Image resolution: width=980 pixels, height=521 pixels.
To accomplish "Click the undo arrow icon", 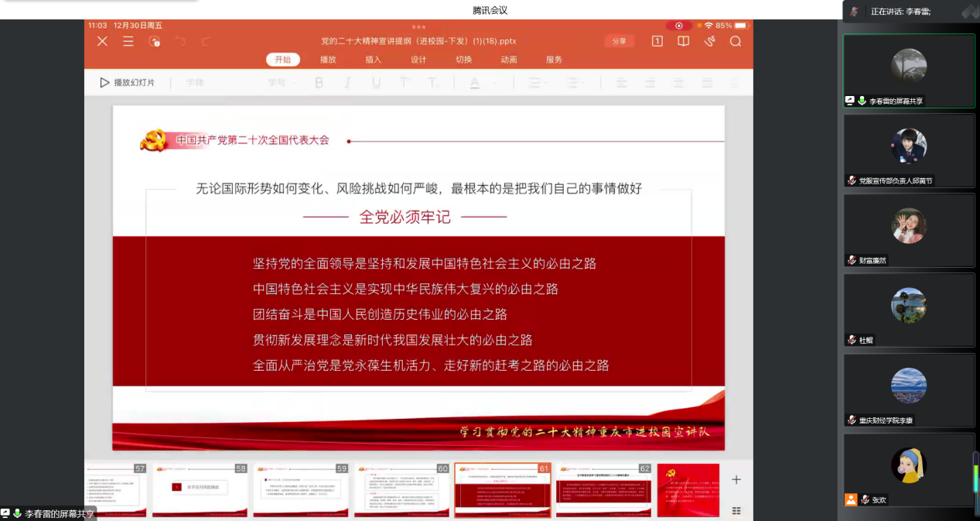I will click(180, 42).
